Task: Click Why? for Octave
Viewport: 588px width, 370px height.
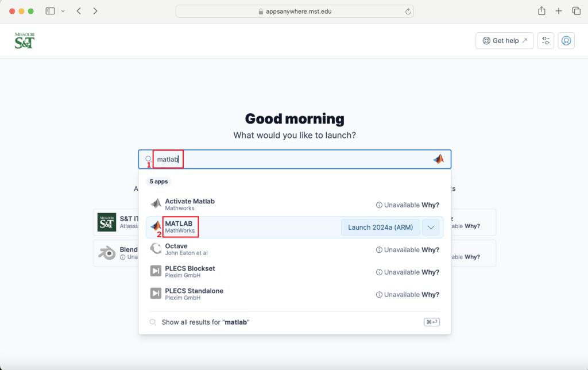Action: (430, 249)
